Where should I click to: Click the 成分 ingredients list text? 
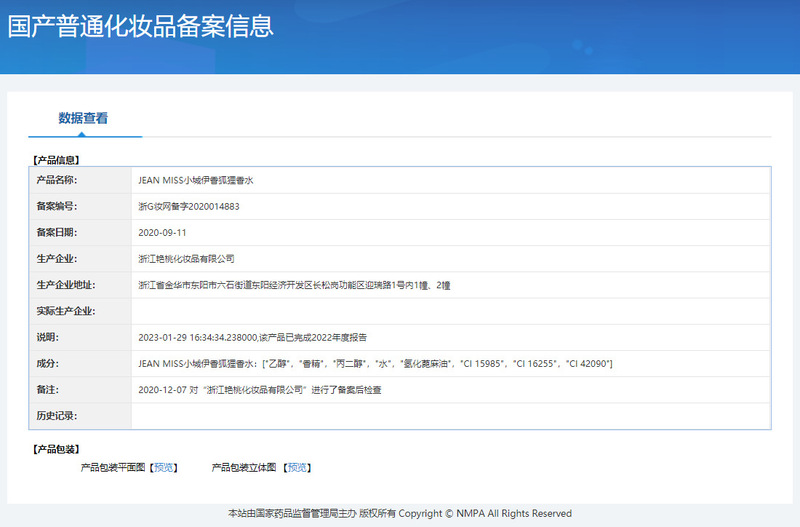click(x=375, y=363)
